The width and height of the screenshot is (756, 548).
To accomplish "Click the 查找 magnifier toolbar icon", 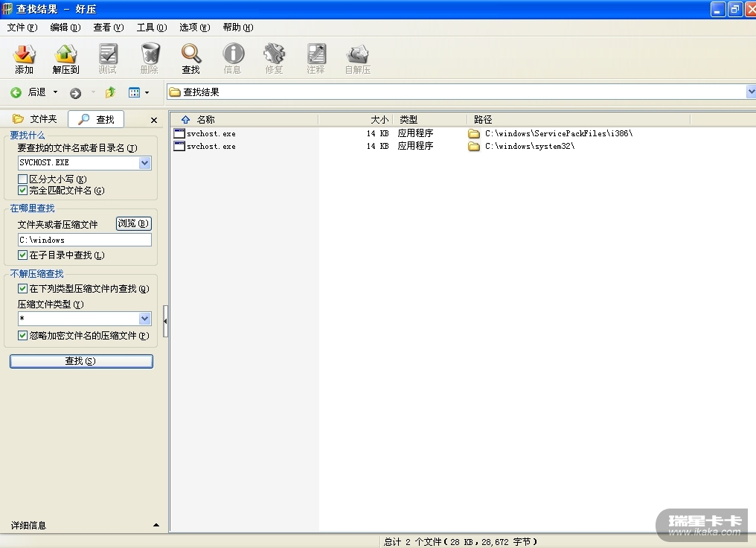I will [191, 59].
